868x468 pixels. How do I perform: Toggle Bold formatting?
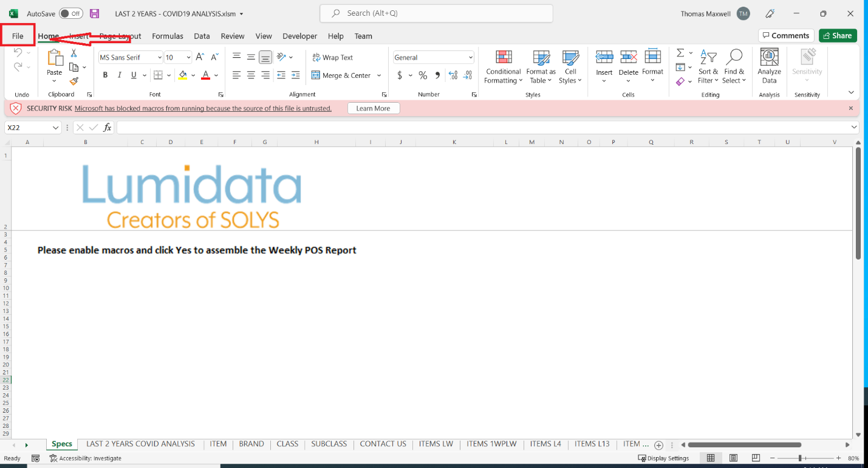point(105,75)
